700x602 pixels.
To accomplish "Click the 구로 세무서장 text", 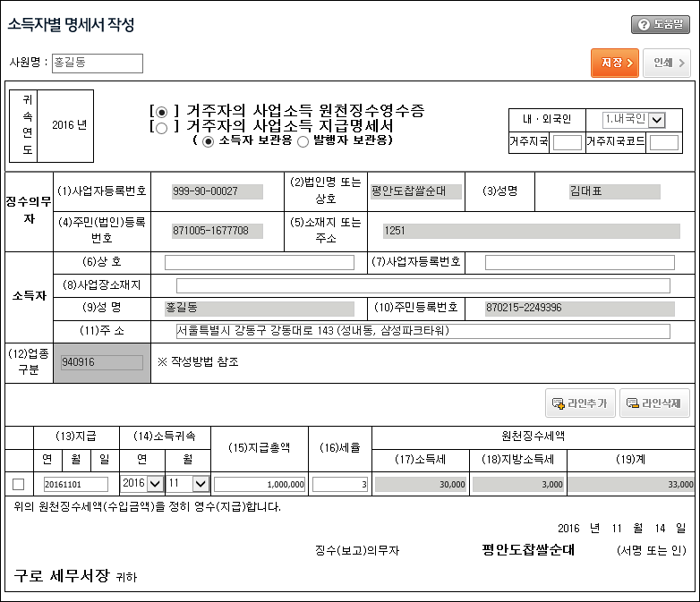I will [62, 576].
